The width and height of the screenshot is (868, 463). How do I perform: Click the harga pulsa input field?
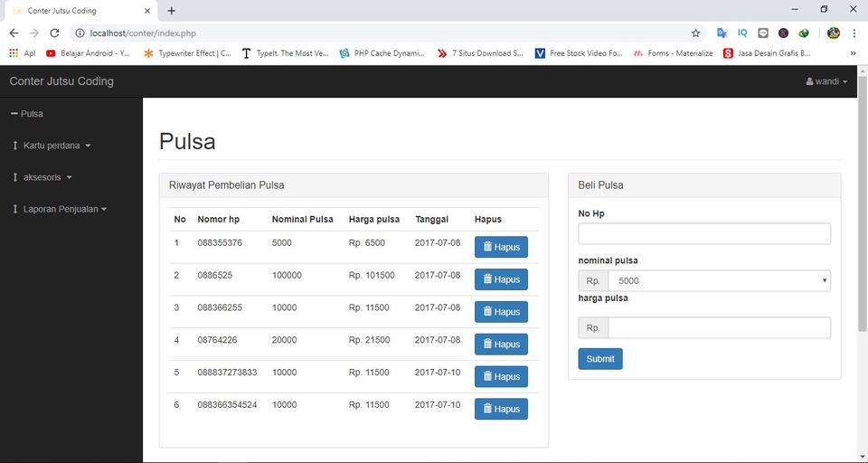coord(719,328)
